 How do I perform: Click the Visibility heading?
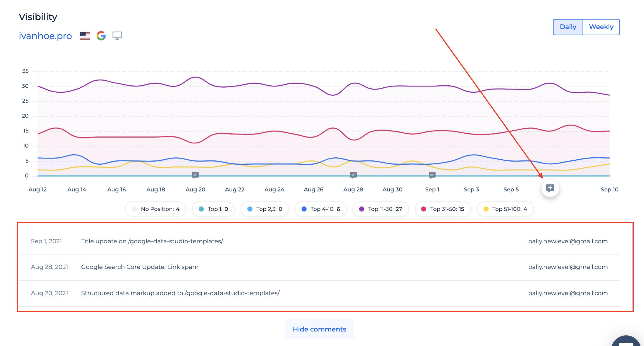pos(38,17)
